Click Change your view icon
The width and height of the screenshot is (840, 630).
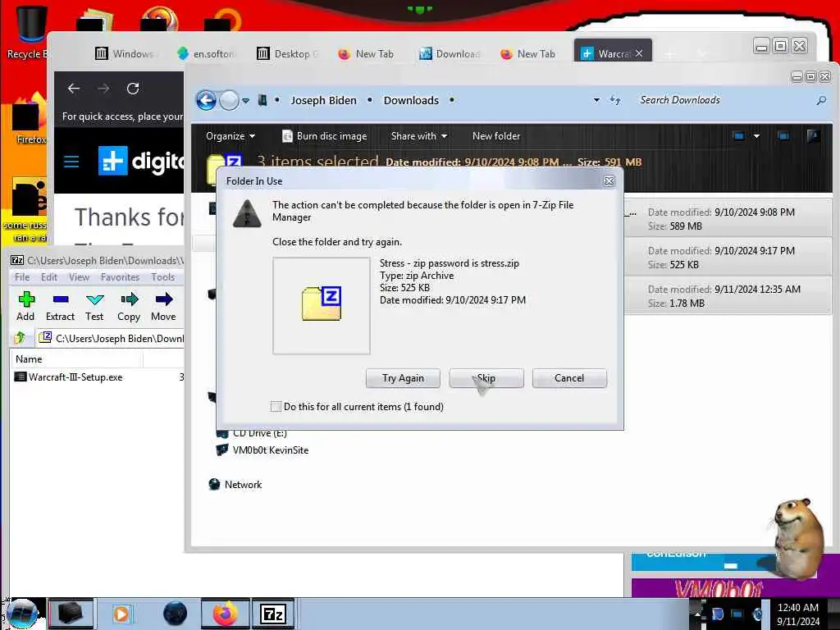click(739, 136)
